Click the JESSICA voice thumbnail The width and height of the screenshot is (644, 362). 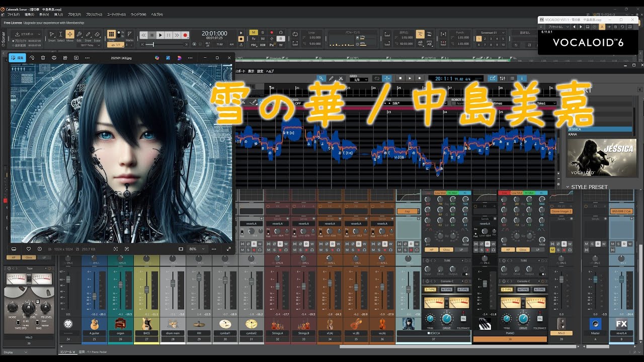(x=600, y=157)
